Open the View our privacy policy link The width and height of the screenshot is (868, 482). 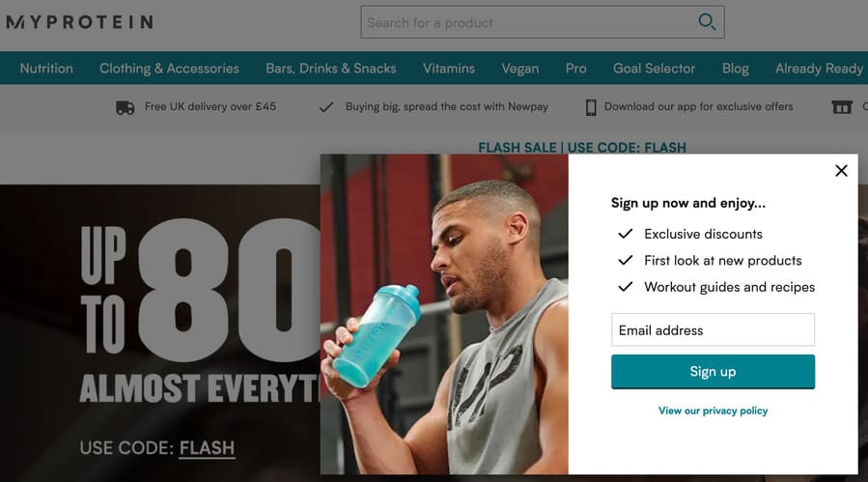pos(713,411)
